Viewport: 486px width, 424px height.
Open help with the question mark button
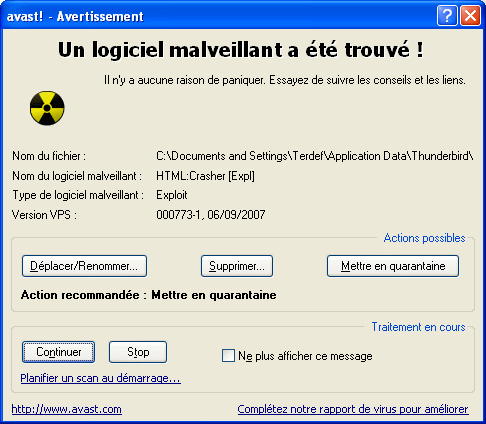[447, 15]
